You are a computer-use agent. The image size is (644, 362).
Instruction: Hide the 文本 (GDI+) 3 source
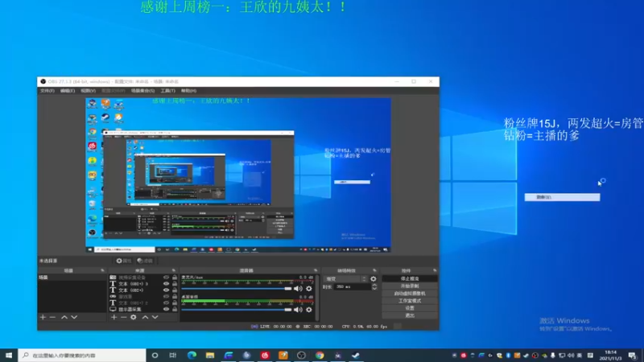tap(166, 284)
